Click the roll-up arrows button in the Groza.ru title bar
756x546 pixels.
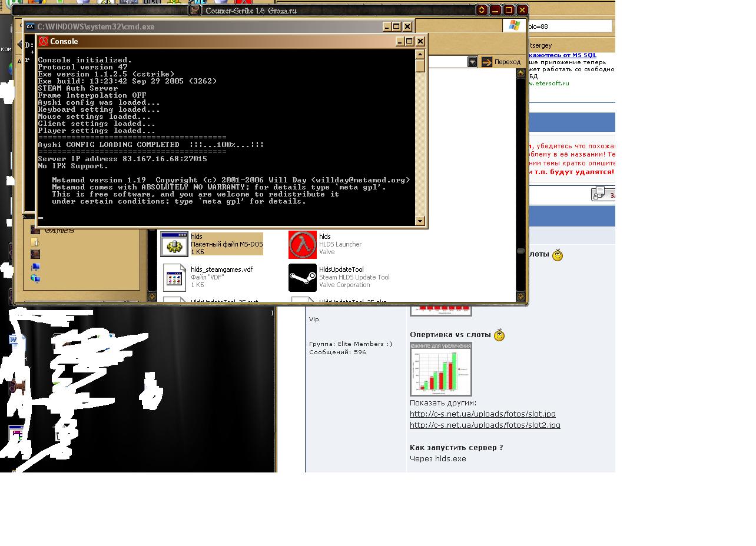tap(482, 10)
